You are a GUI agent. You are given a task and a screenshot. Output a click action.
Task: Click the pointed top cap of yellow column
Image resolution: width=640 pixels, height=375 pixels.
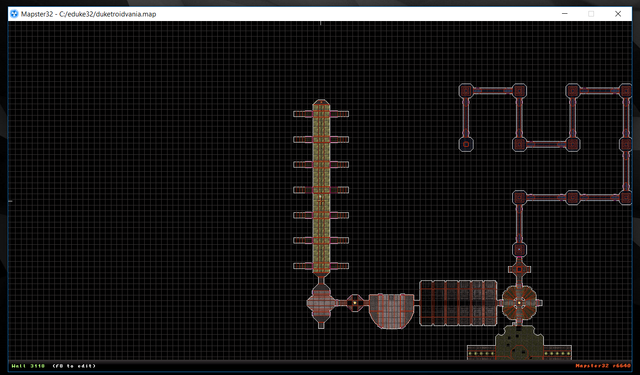321,102
